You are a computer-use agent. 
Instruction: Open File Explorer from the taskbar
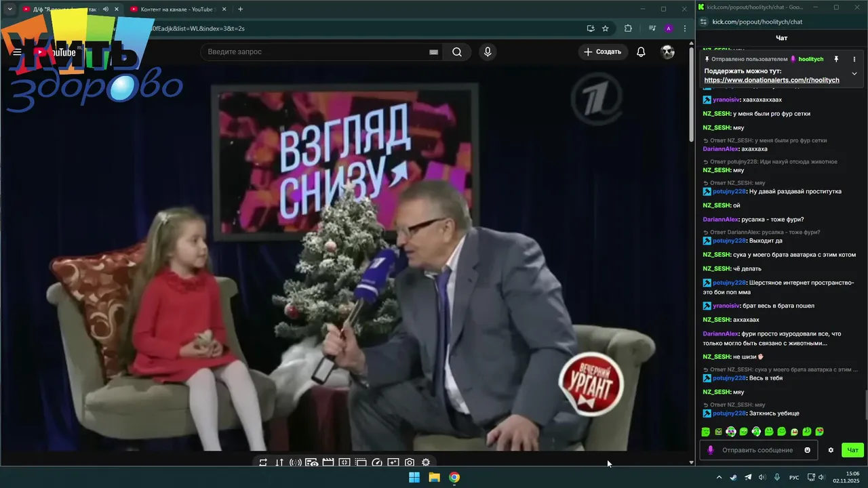point(434,477)
